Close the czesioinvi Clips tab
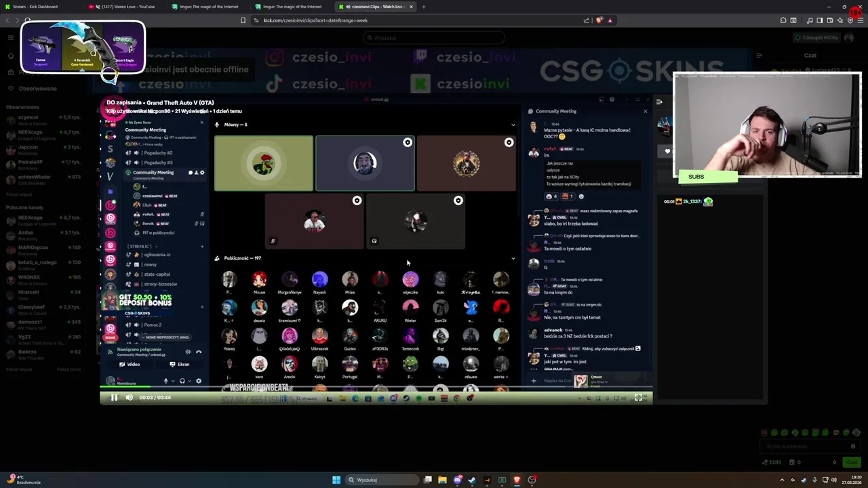 coord(411,7)
